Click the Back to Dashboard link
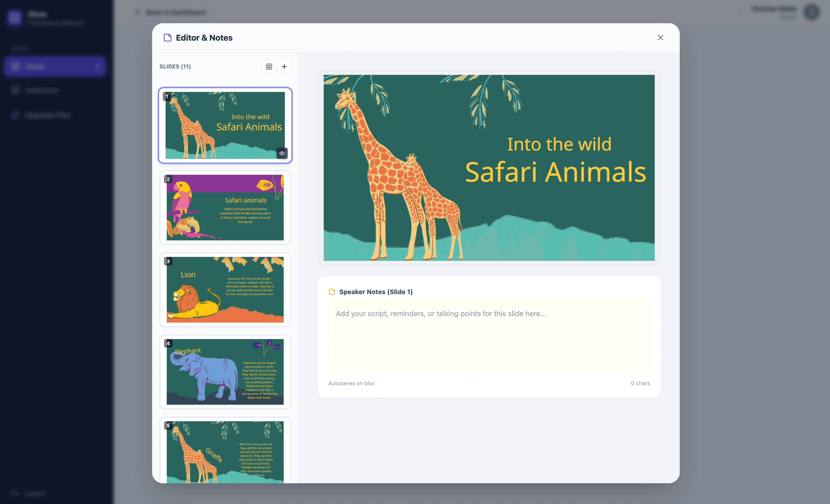 click(x=176, y=12)
